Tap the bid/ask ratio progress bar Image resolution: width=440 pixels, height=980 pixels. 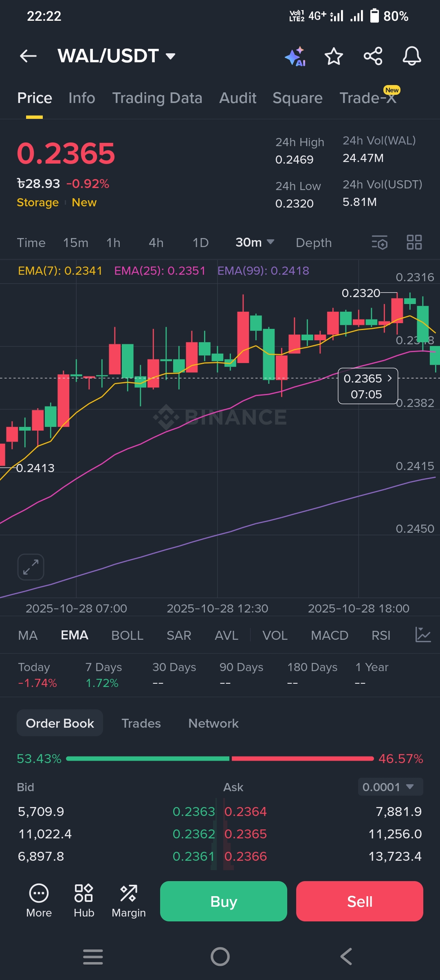click(220, 758)
